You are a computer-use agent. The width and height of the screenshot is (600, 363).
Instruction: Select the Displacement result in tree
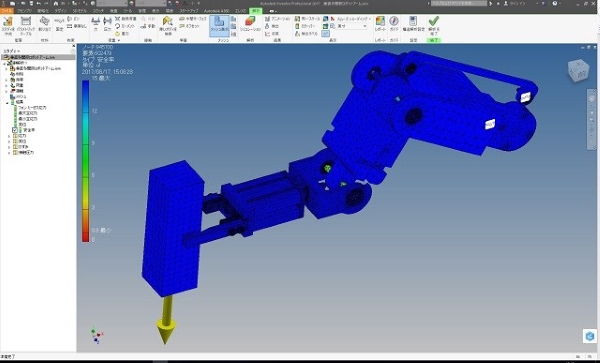[22, 125]
